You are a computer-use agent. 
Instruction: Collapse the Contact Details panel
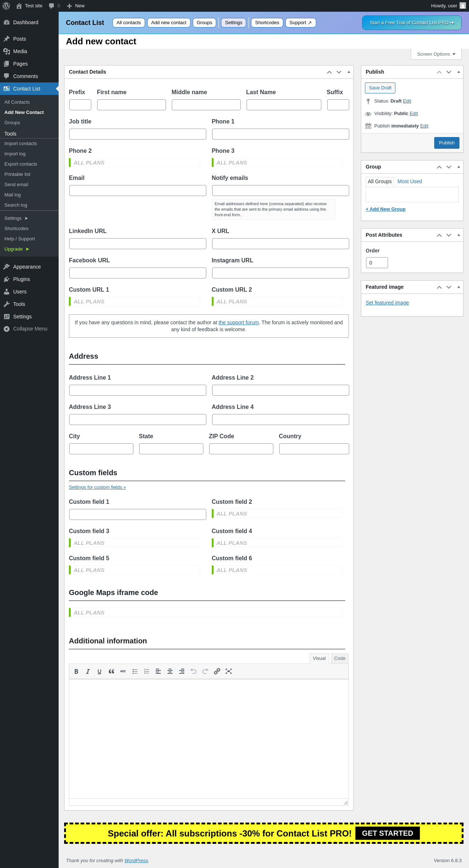348,72
